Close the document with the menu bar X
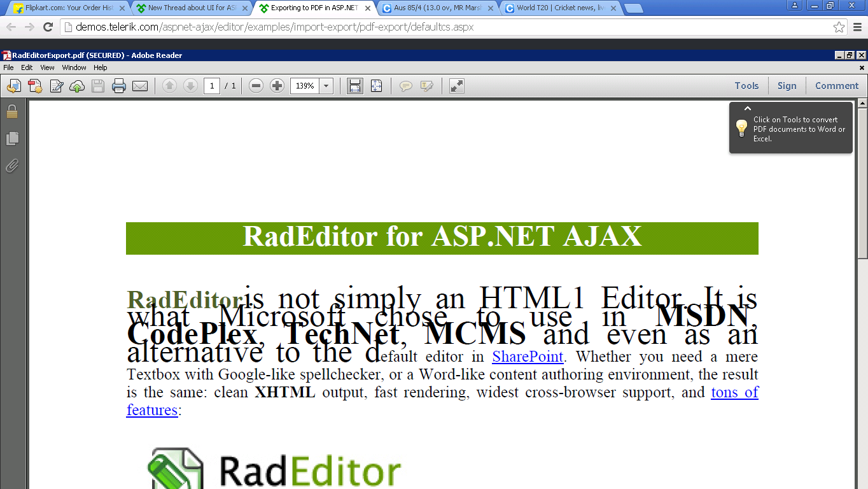Screen dimensions: 868x489 pos(862,67)
